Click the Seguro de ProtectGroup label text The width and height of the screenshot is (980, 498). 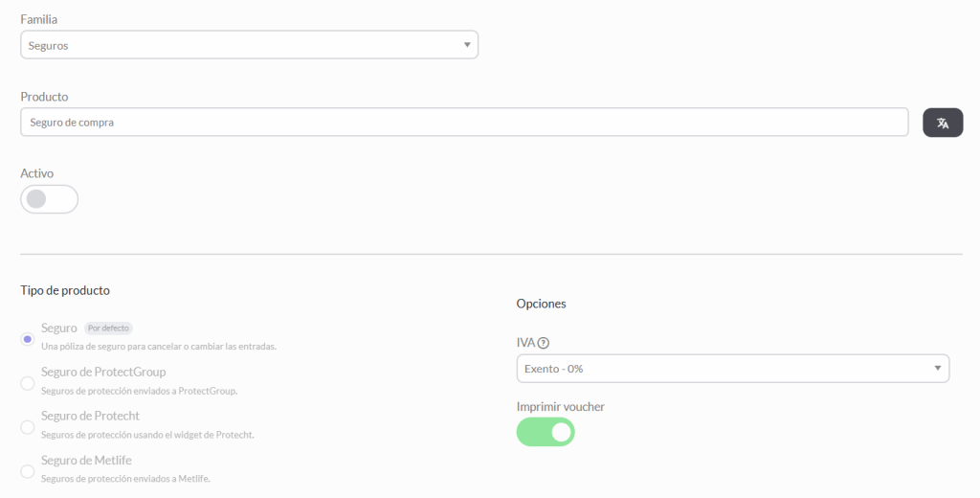pos(103,372)
